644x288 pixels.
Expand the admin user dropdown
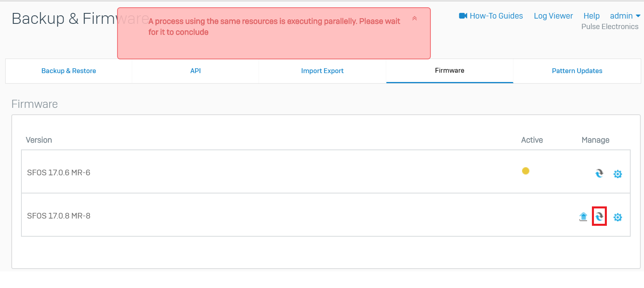point(625,16)
